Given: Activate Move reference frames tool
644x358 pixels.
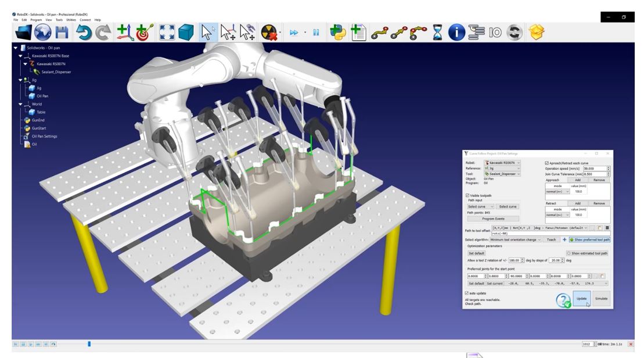Looking at the screenshot, I should 228,32.
